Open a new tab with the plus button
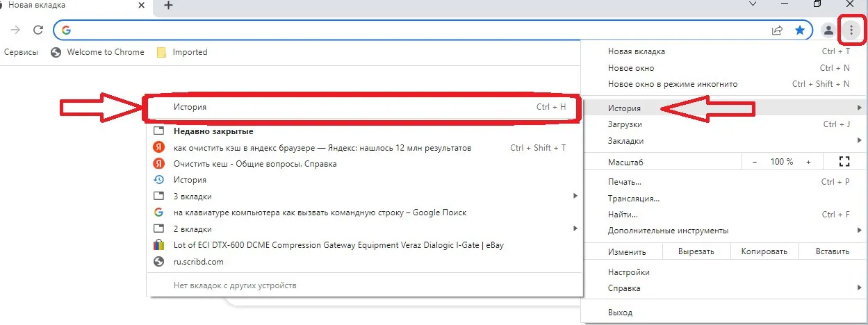This screenshot has height=325, width=868. point(168,6)
